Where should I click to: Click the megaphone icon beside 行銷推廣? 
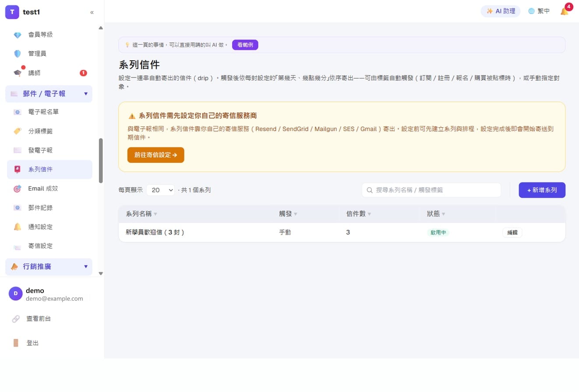(x=14, y=266)
